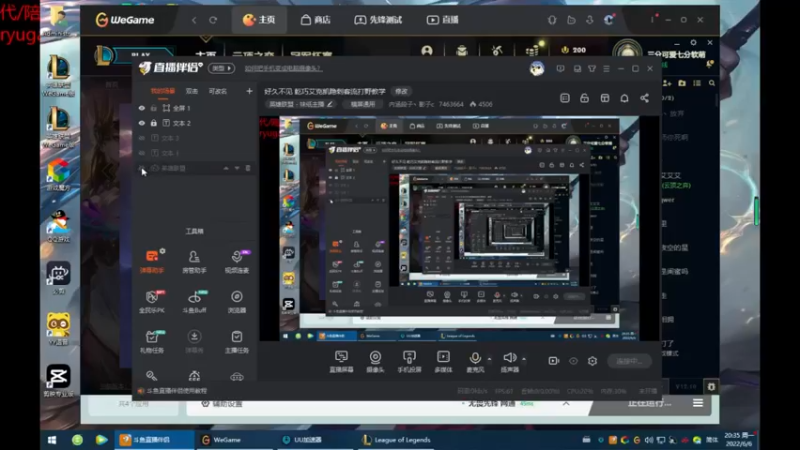Toggle visibility eye for 文本 3

click(142, 138)
